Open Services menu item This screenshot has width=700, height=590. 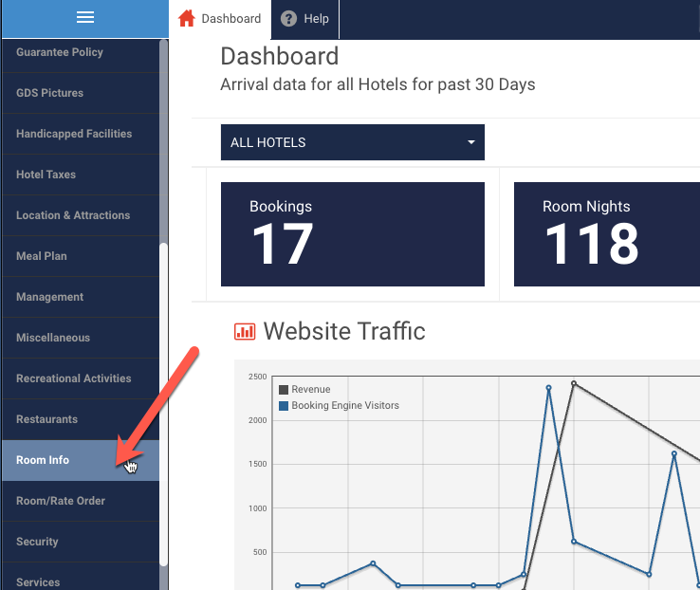click(81, 577)
